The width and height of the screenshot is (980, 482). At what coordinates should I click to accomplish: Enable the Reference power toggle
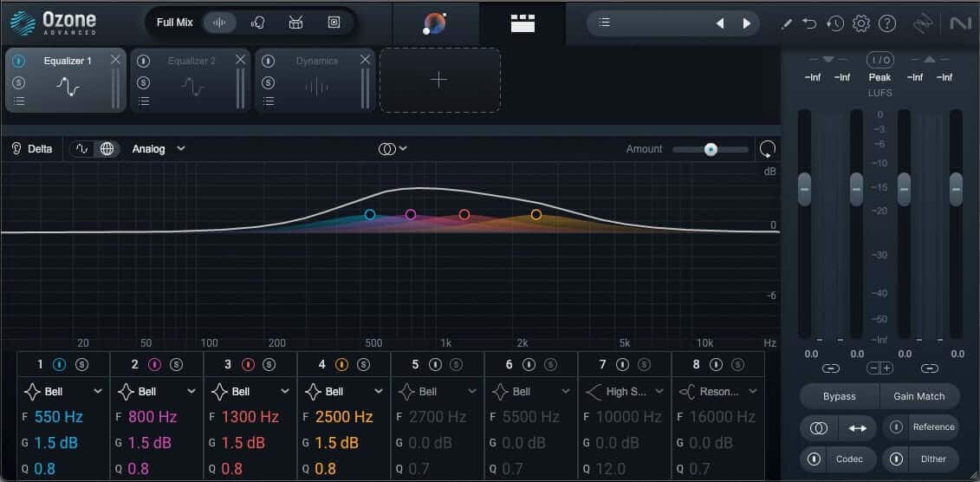coord(896,427)
